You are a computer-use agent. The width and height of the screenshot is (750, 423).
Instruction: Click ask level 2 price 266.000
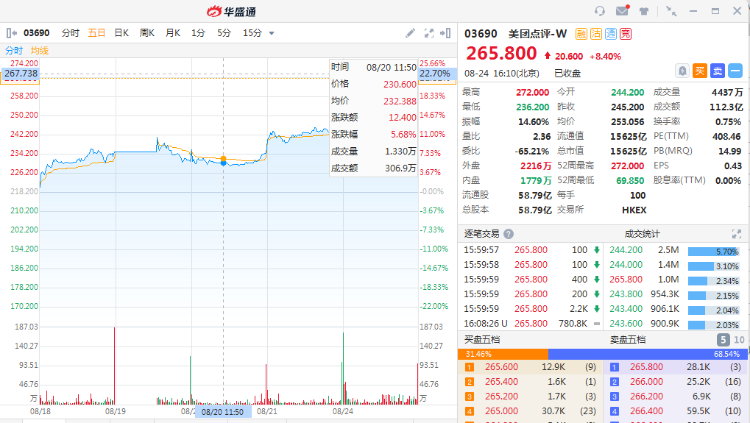[x=646, y=382]
